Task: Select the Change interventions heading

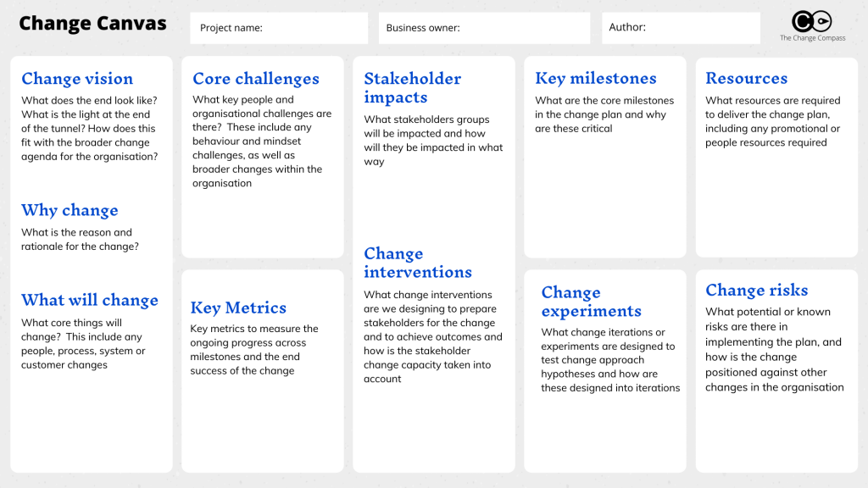Action: tap(418, 263)
